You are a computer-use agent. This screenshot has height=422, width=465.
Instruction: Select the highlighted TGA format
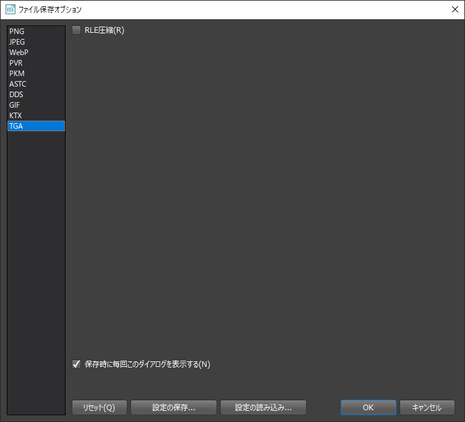[x=36, y=126]
